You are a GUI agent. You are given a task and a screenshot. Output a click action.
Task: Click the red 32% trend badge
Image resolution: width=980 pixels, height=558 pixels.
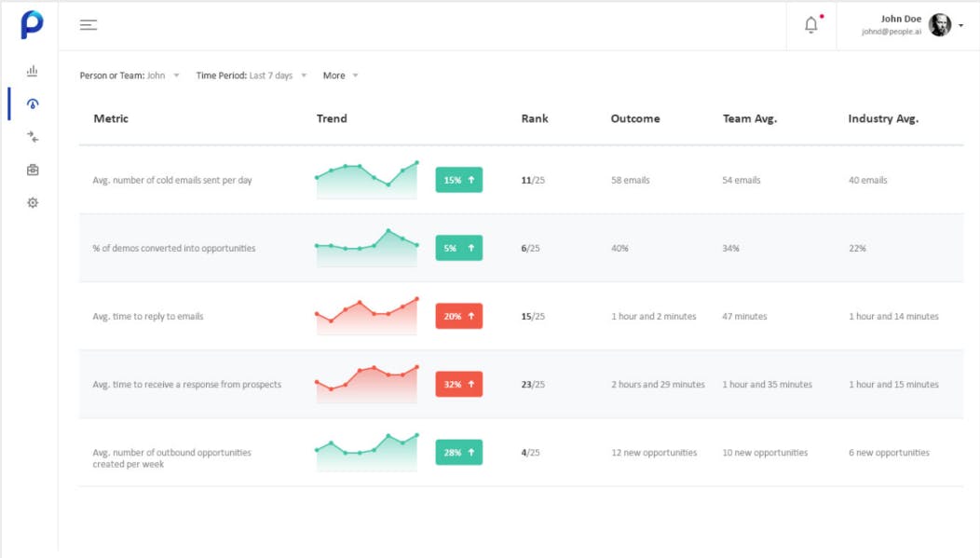tap(458, 384)
